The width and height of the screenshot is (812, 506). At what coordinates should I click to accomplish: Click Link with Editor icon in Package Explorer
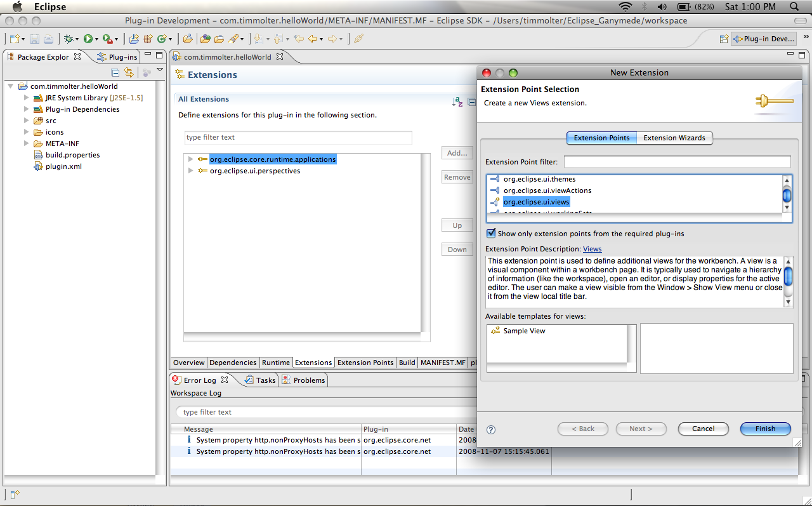click(x=129, y=72)
